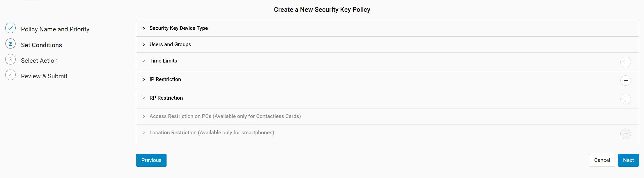Go to Policy Name and Priority step

[x=55, y=29]
